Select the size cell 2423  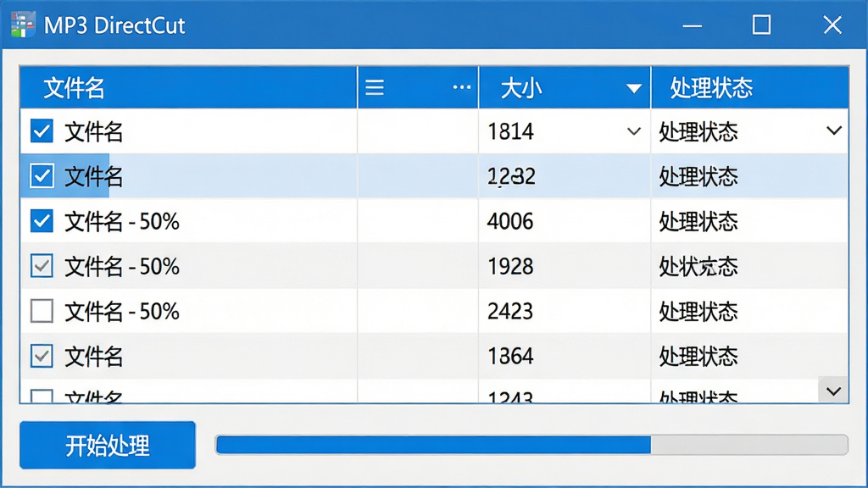coord(510,312)
